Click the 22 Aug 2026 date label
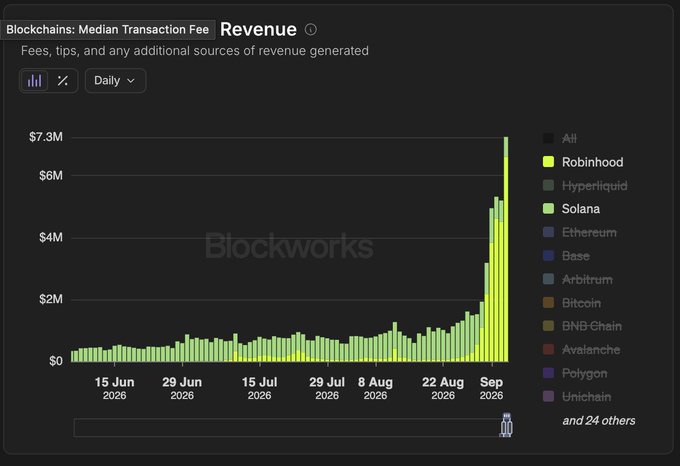This screenshot has height=466, width=680. point(443,388)
